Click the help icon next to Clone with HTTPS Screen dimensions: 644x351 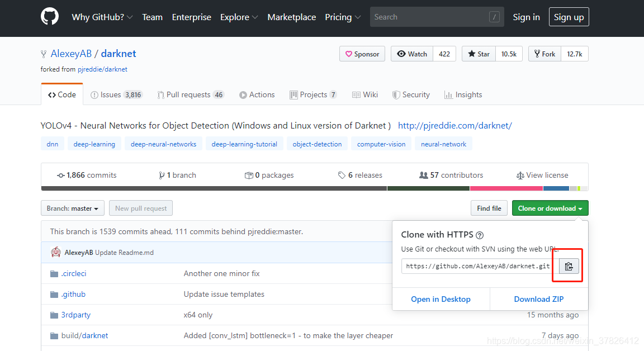[480, 235]
